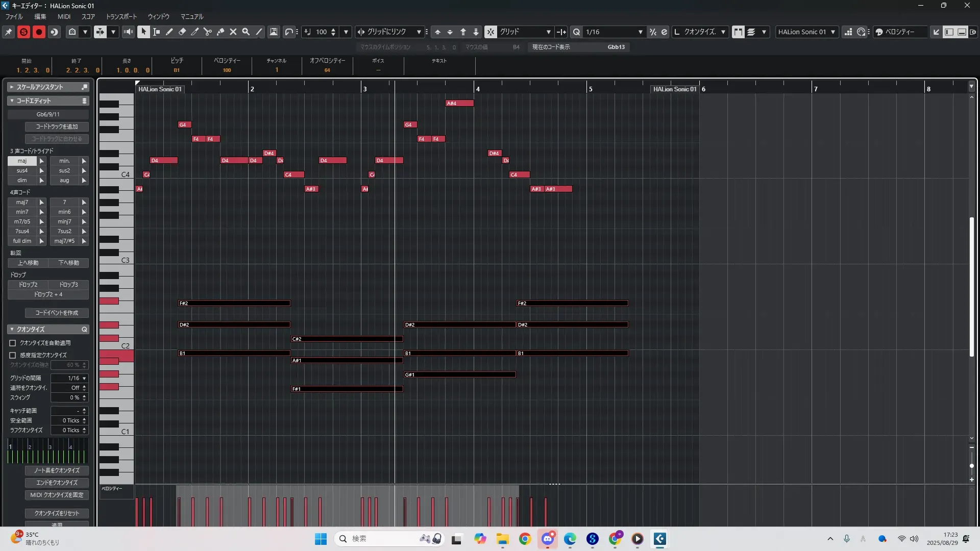The height and width of the screenshot is (551, 980).
Task: Click the コードトラックを追加 button
Action: [x=57, y=127]
